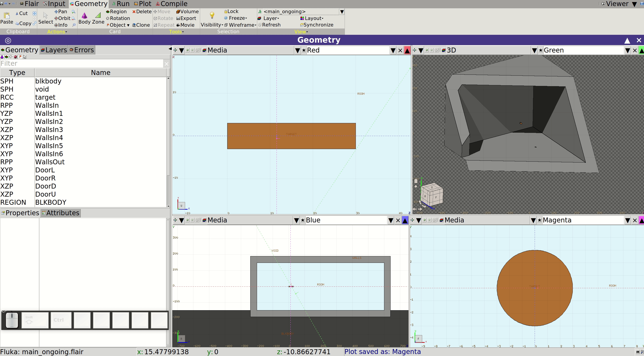Switch to the Layers tab
This screenshot has width=644, height=356.
pyautogui.click(x=54, y=50)
